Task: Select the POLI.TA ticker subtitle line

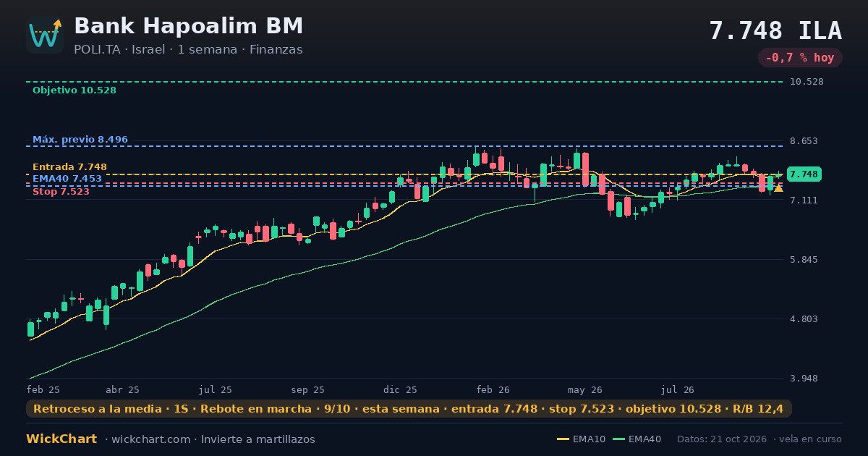Action: pos(188,50)
